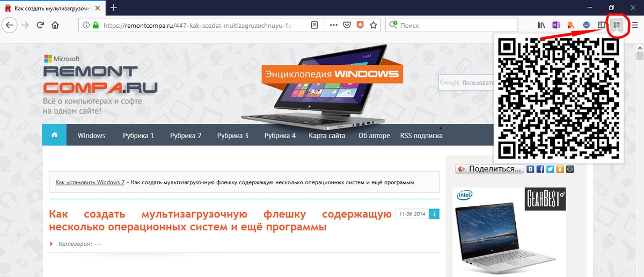Share via VKontakte icon
The height and width of the screenshot is (277, 644).
click(531, 169)
